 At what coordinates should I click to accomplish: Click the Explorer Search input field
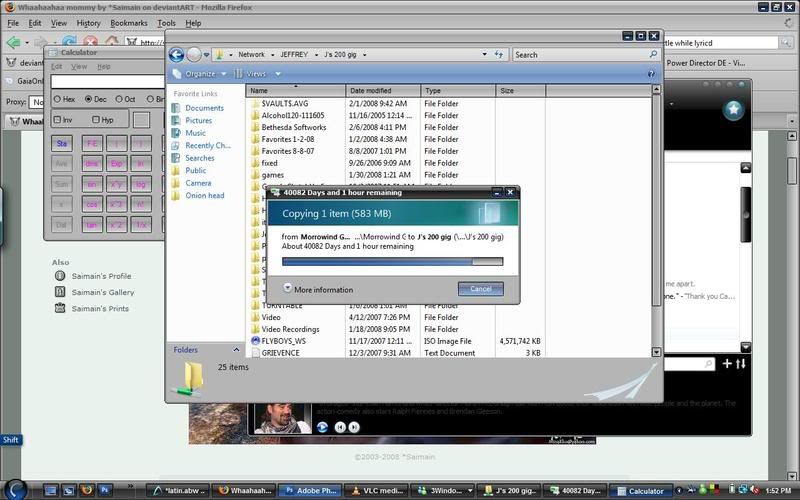point(580,55)
